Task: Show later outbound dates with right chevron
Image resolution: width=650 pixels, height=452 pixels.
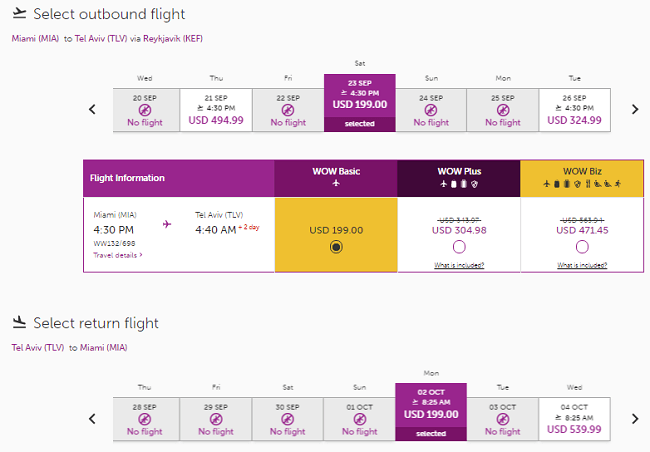Action: coord(635,109)
